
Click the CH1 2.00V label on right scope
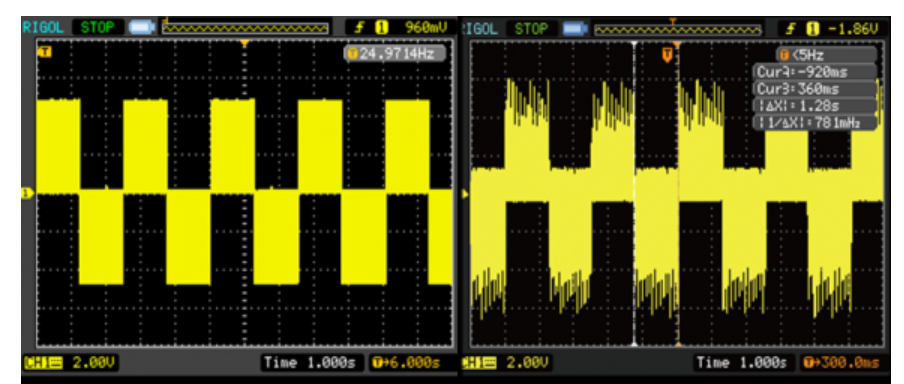[x=506, y=363]
